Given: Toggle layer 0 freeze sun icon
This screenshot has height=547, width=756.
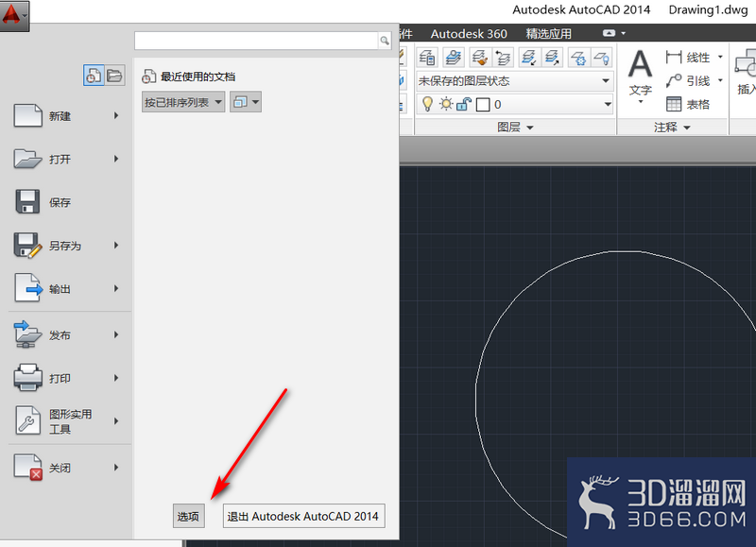Looking at the screenshot, I should (x=446, y=104).
